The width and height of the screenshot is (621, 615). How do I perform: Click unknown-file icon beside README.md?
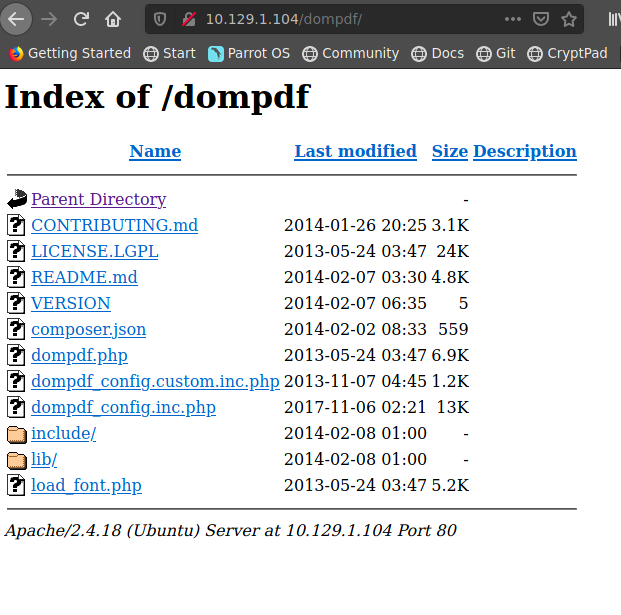click(x=16, y=277)
